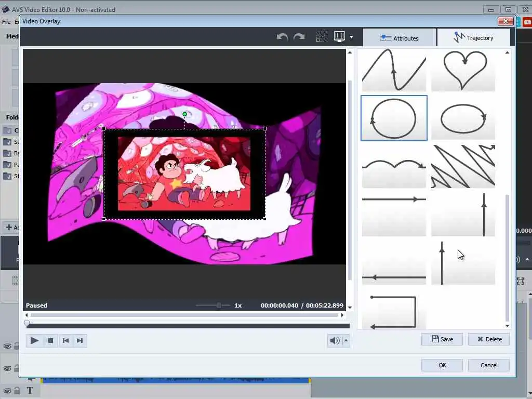Close the Video Overlay dialog
This screenshot has height=399, width=532.
[x=506, y=21]
